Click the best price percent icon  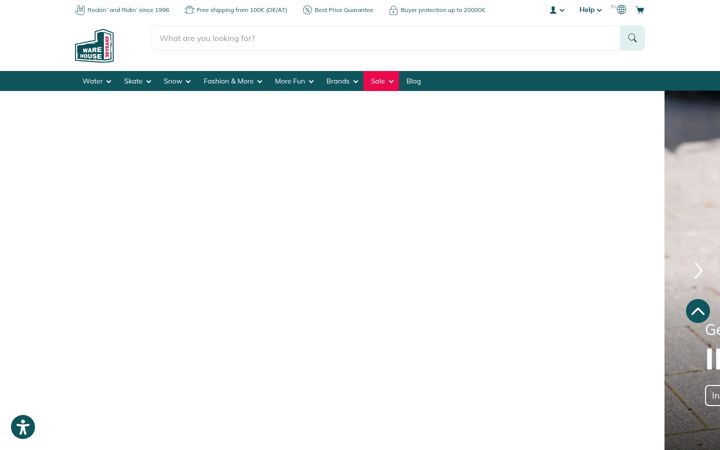(x=307, y=10)
